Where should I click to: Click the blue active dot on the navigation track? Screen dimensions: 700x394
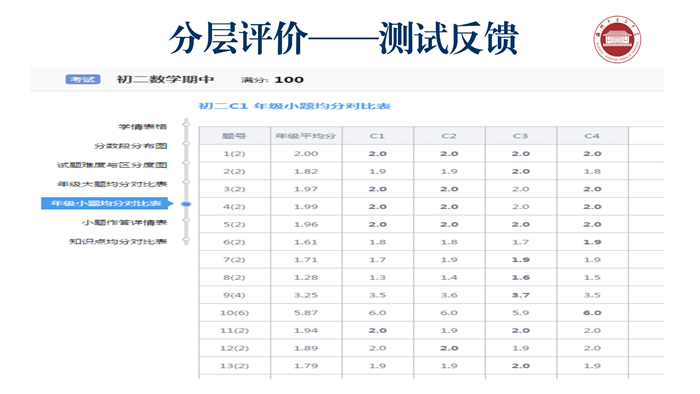point(186,204)
